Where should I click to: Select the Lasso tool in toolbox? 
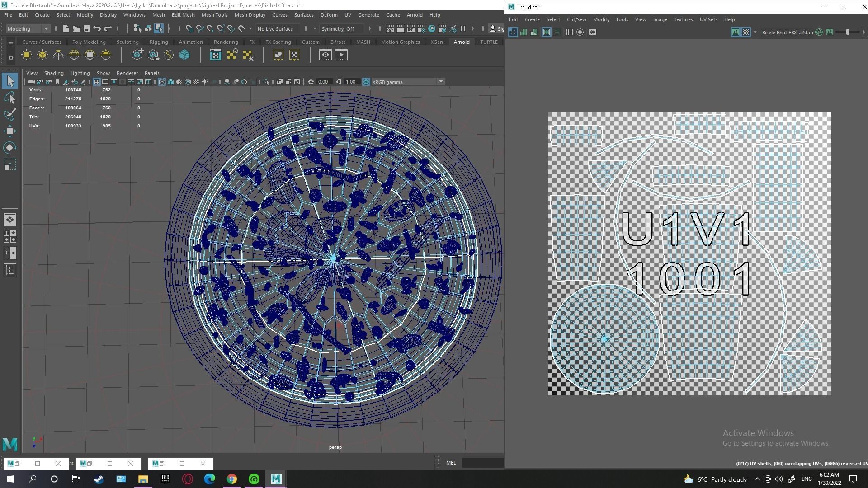10,98
